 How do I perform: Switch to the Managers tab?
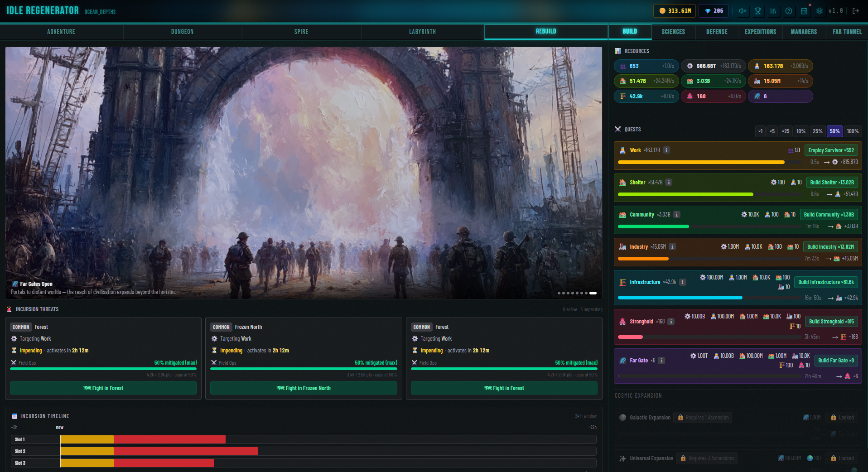click(x=804, y=32)
